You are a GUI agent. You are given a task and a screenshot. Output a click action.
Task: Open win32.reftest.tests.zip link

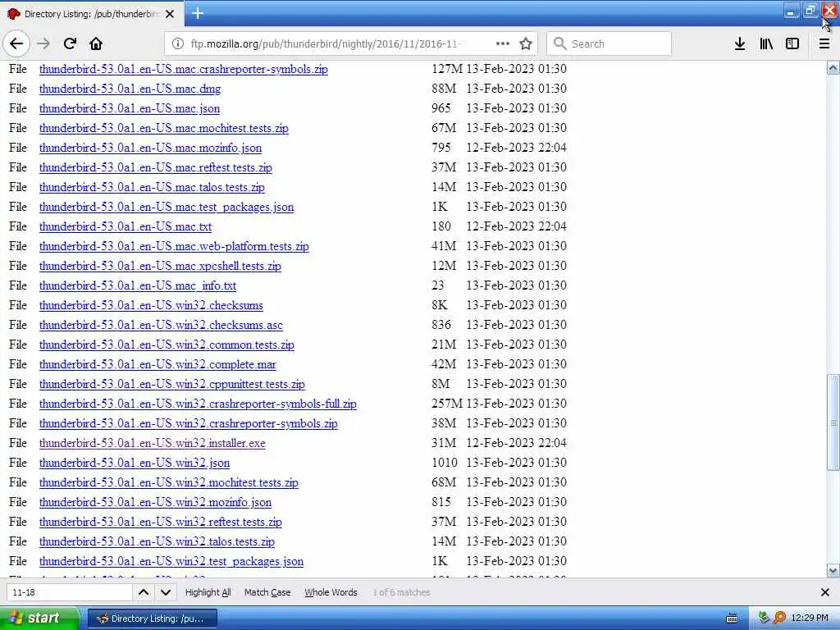pyautogui.click(x=160, y=522)
